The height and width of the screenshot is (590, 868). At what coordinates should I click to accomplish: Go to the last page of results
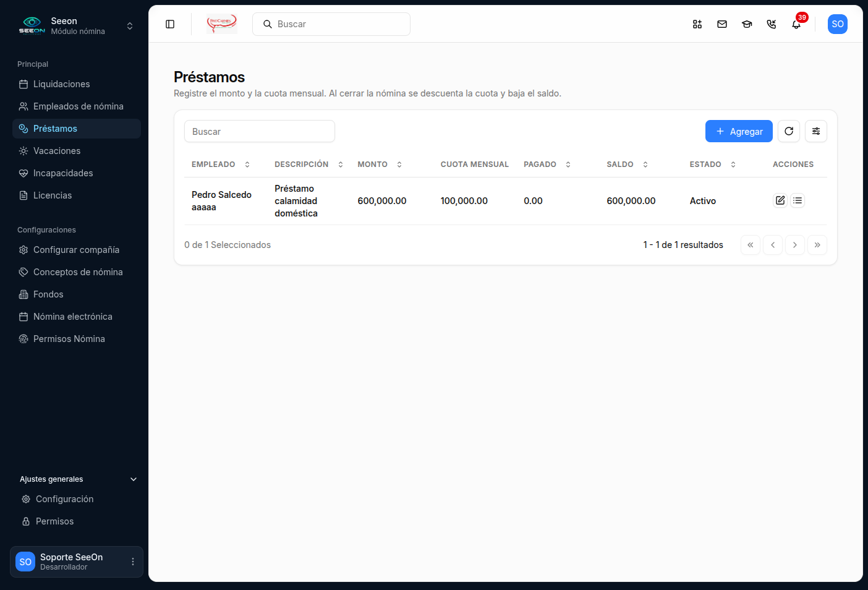(817, 245)
